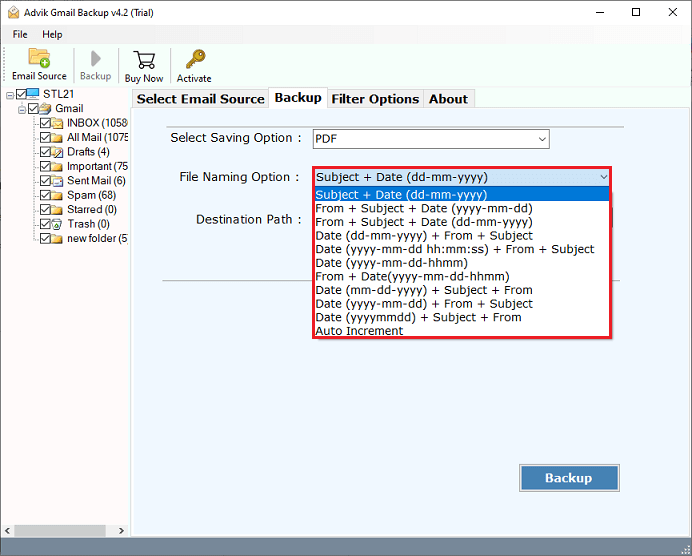Choose Date (yyyy-mm-dd) + From + Subject
This screenshot has height=556, width=692.
point(462,304)
